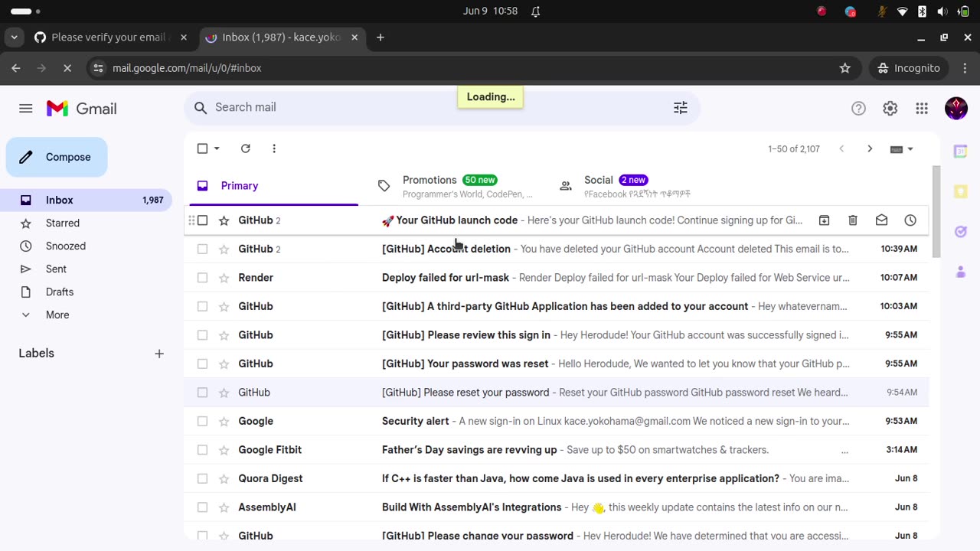Compose a new email
This screenshot has width=980, height=551.
point(57,157)
